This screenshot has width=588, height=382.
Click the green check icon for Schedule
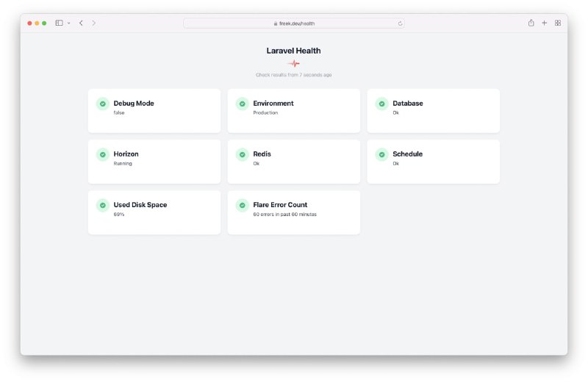coord(381,154)
